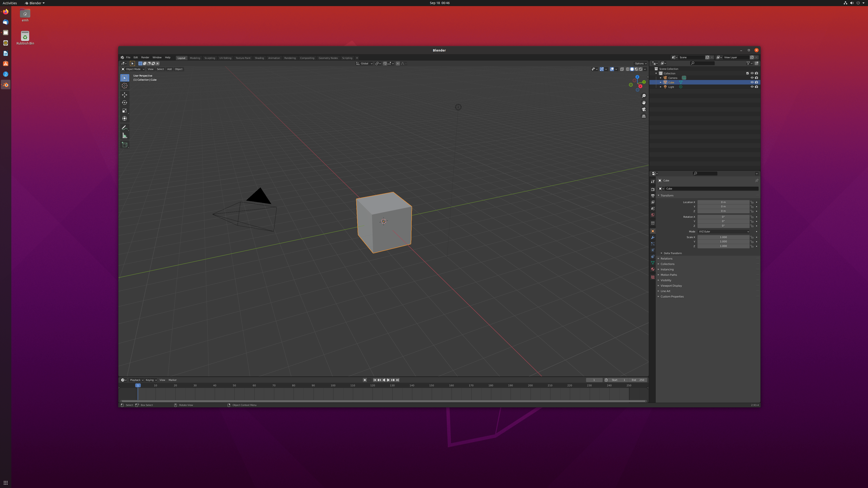
Task: Expand the Cube item in outliner
Action: (x=660, y=82)
